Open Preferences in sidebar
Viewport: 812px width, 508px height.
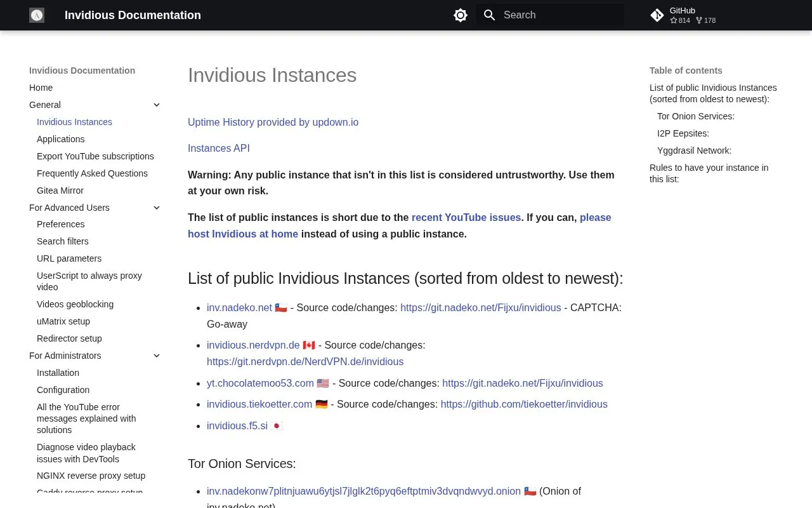coord(60,224)
